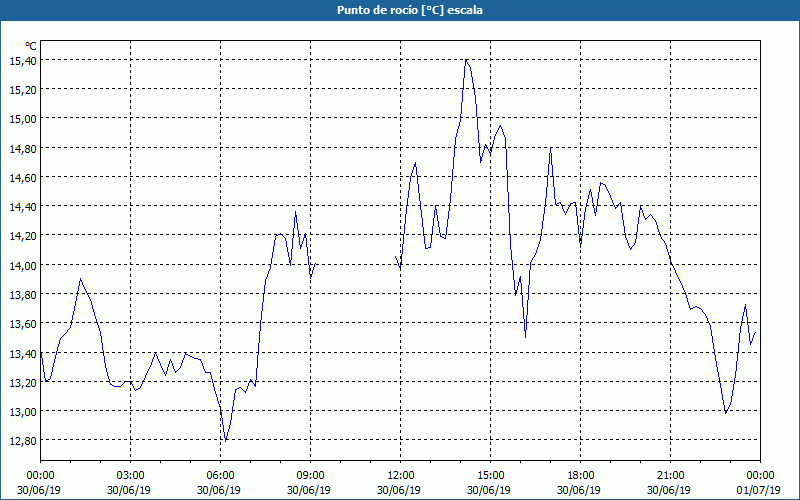Click the 21:00 time label
Image resolution: width=800 pixels, height=500 pixels.
[x=670, y=476]
